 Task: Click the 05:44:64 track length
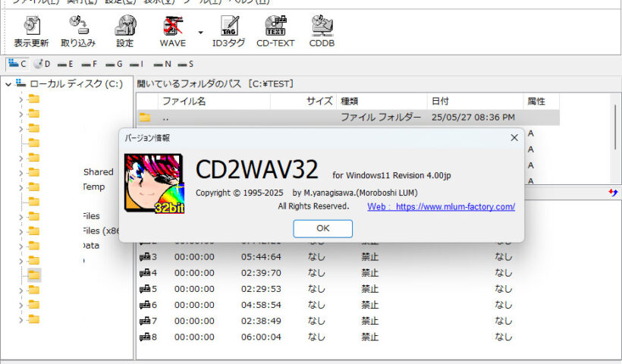pyautogui.click(x=261, y=257)
